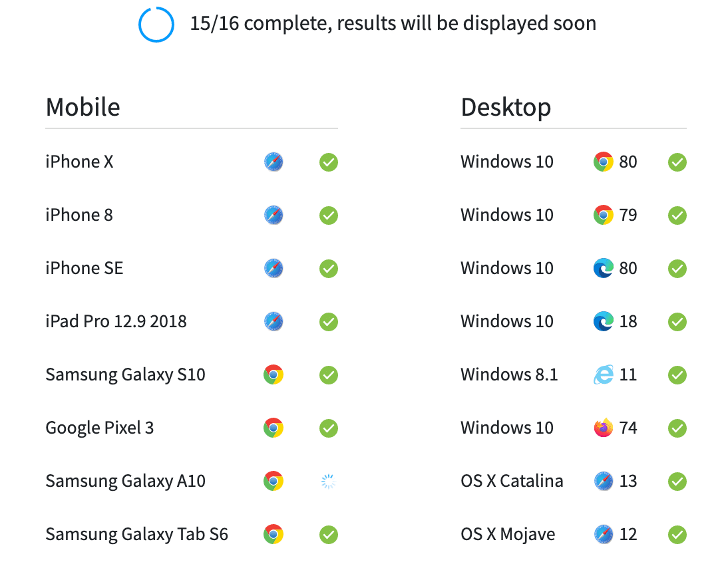Click version number 18 next to Edge
The height and width of the screenshot is (580, 728).
(628, 321)
